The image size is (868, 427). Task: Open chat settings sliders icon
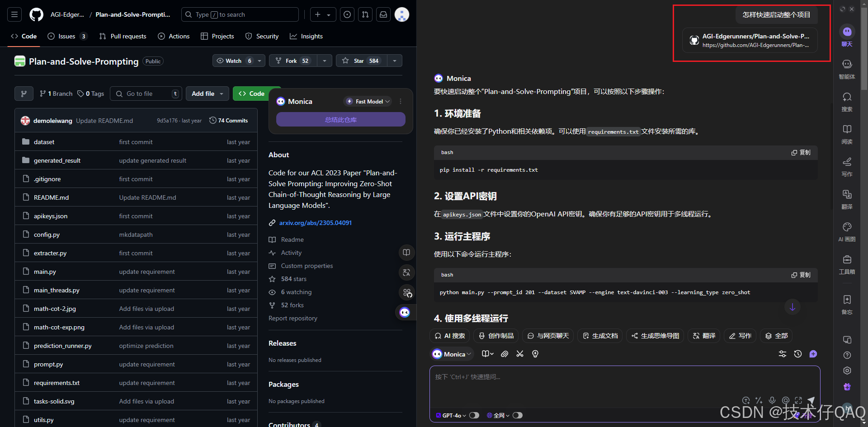(783, 354)
